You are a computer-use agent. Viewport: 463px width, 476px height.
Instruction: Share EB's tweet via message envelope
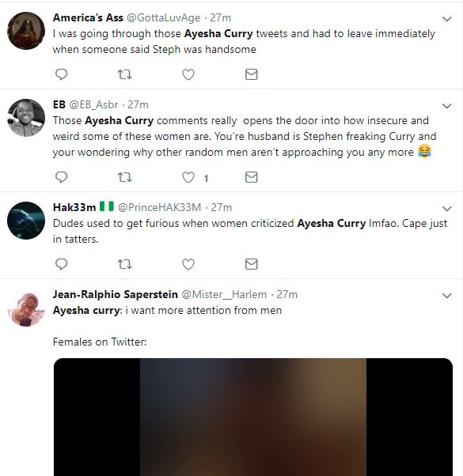pos(251,177)
